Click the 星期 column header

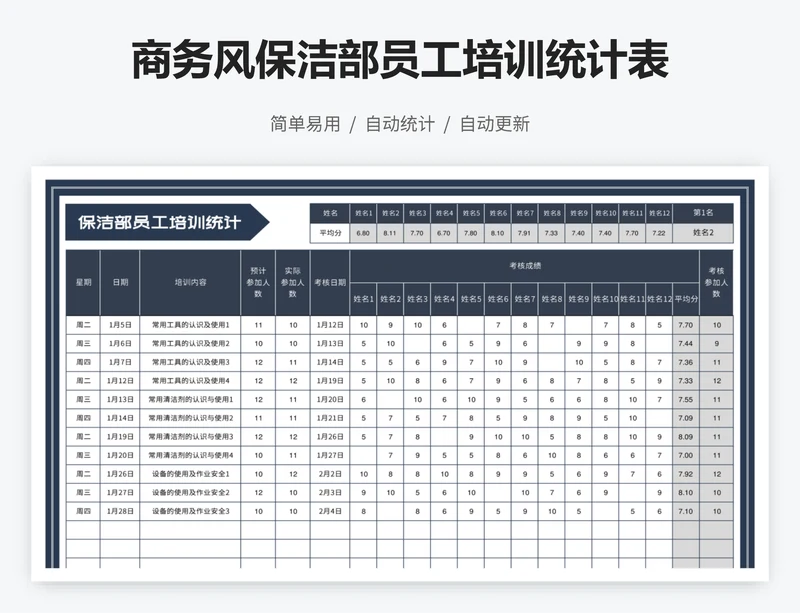[x=83, y=282]
